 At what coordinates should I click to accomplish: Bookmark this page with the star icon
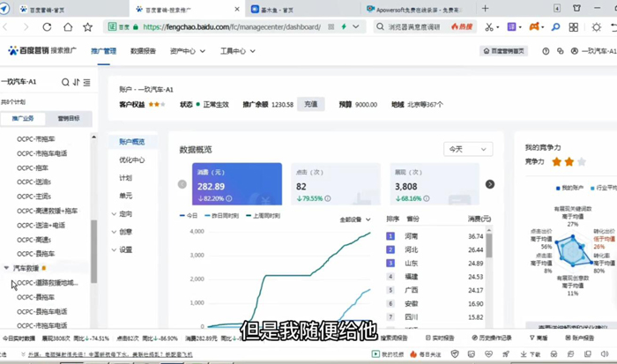tap(87, 27)
